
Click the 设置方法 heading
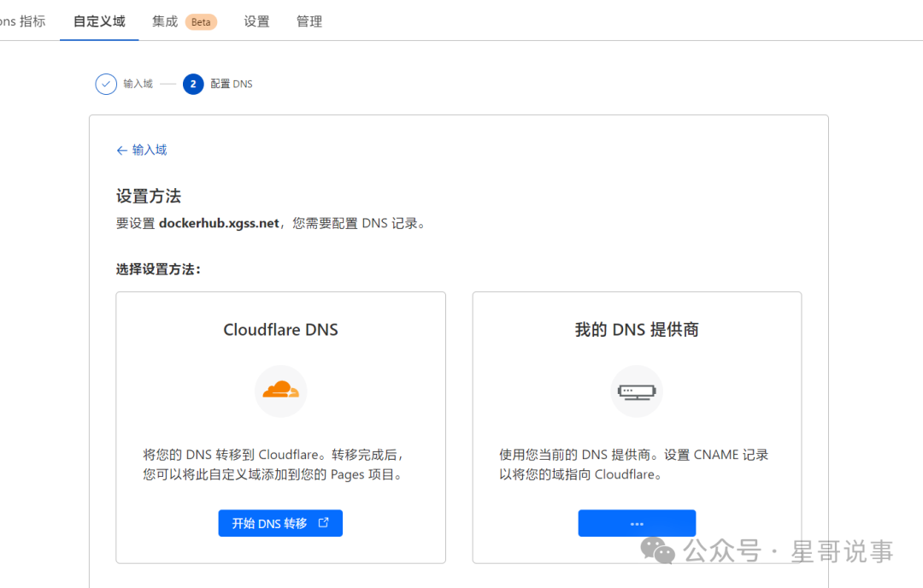pyautogui.click(x=149, y=196)
